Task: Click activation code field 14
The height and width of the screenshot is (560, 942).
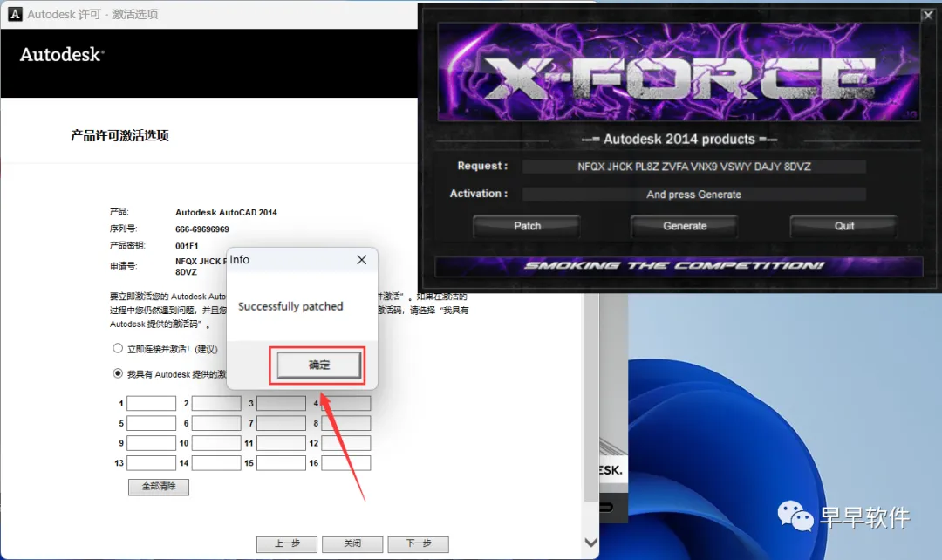Action: point(216,462)
